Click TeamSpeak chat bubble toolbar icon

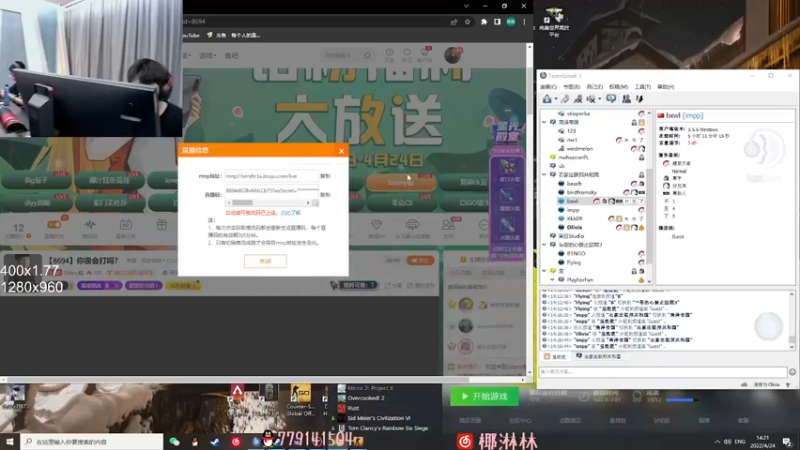click(x=611, y=99)
